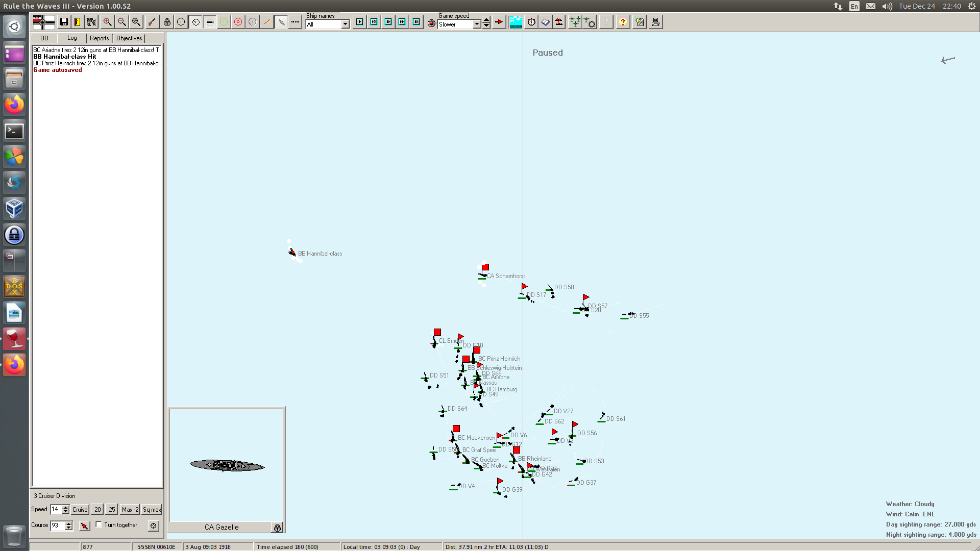Enable the Turn together checkbox
Viewport: 980px width, 551px height.
click(99, 524)
